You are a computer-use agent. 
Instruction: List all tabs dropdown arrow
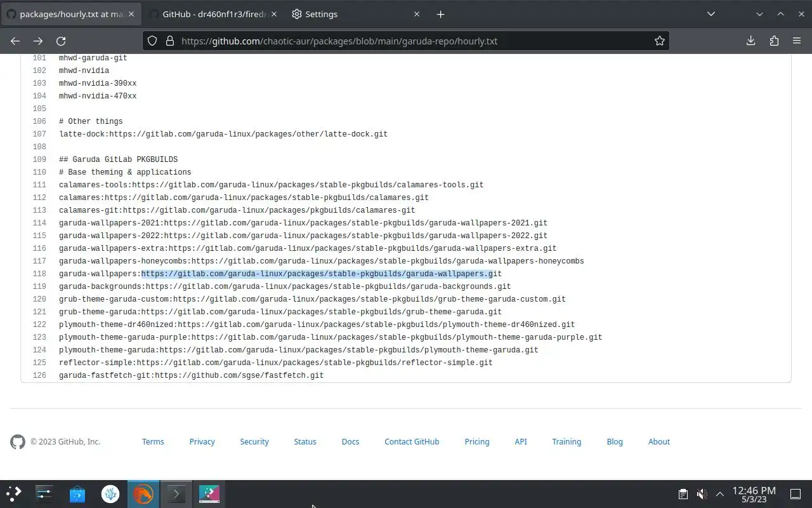711,14
